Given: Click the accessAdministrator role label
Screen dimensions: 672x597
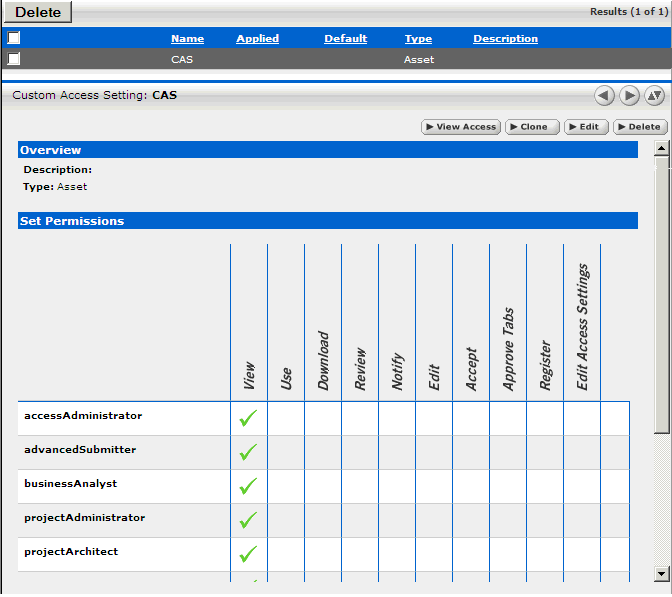Looking at the screenshot, I should (x=83, y=415).
